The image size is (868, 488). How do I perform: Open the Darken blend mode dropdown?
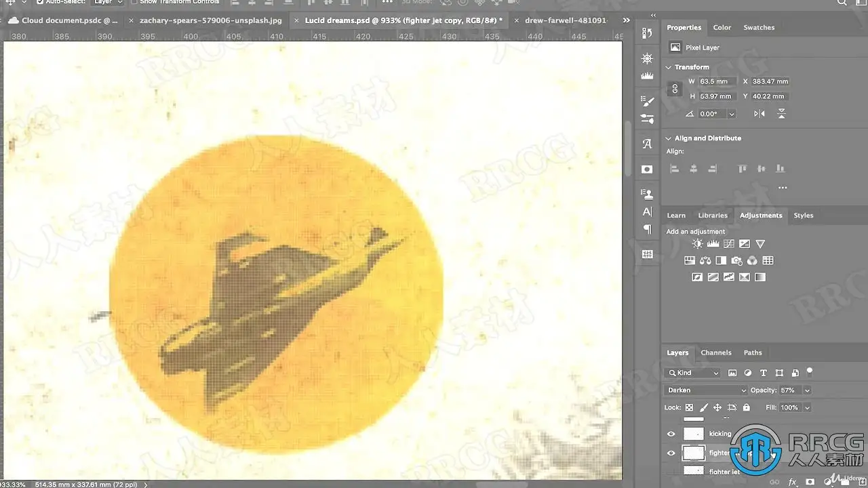coord(706,390)
